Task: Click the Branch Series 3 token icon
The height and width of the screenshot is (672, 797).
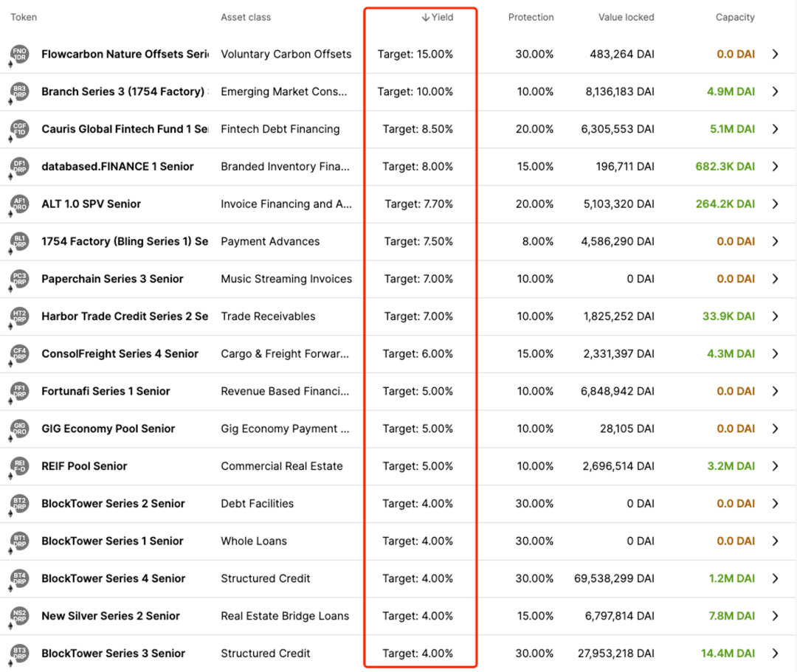Action: [20, 91]
